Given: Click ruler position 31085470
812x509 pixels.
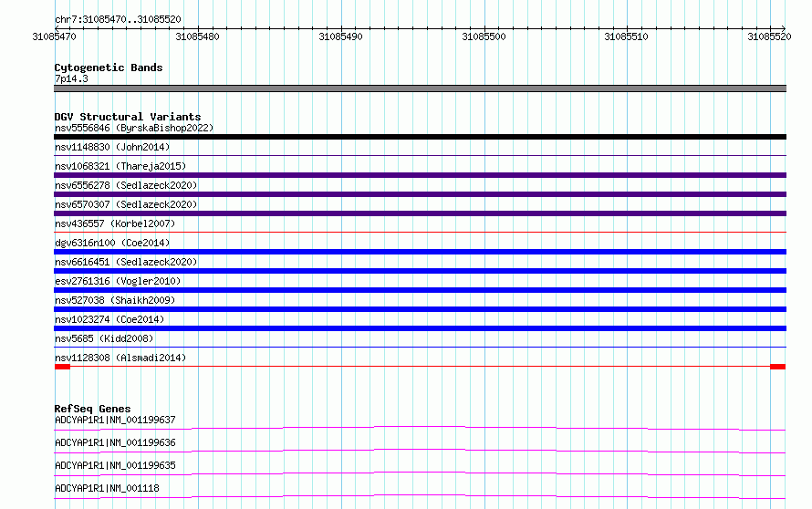Looking at the screenshot, I should click(x=54, y=36).
